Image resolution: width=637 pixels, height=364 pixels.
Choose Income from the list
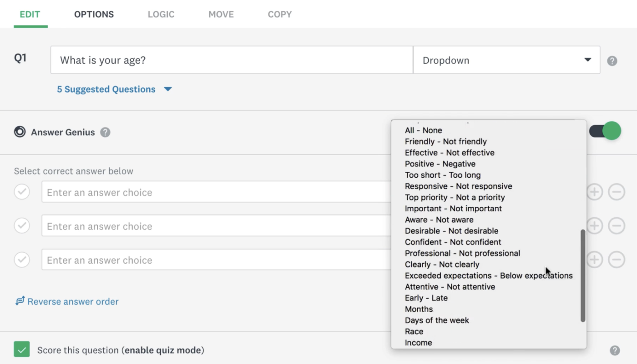tap(419, 343)
